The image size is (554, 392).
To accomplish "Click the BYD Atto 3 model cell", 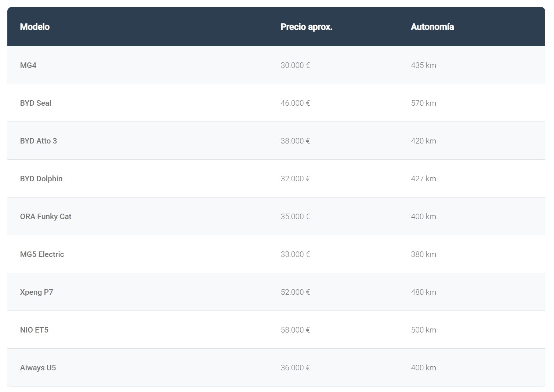I will pyautogui.click(x=39, y=141).
